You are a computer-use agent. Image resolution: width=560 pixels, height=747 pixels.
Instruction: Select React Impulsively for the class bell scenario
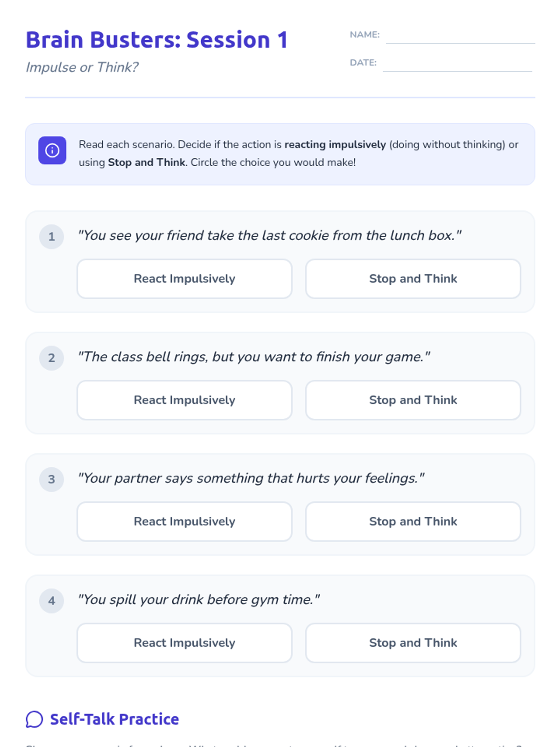click(x=184, y=400)
